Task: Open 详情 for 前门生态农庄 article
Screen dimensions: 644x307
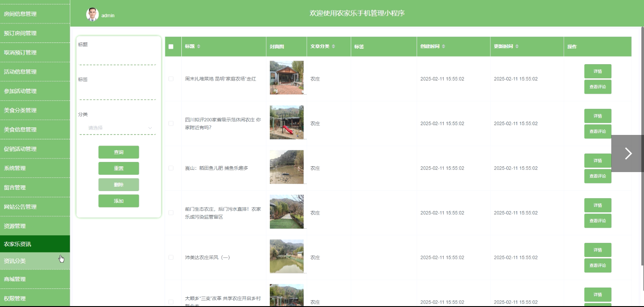Action: pos(598,205)
